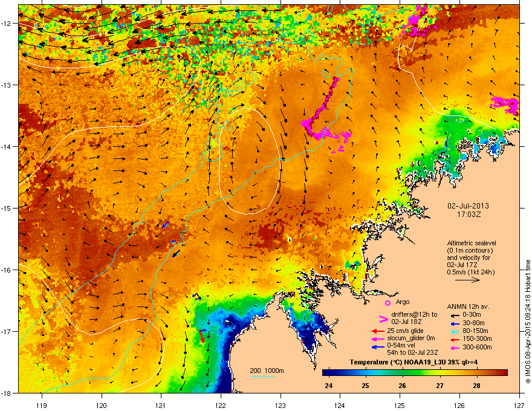Image resolution: width=532 pixels, height=411 pixels.
Task: Click the blue velocity arrow near 15.3°S 121°E
Action: [165, 224]
